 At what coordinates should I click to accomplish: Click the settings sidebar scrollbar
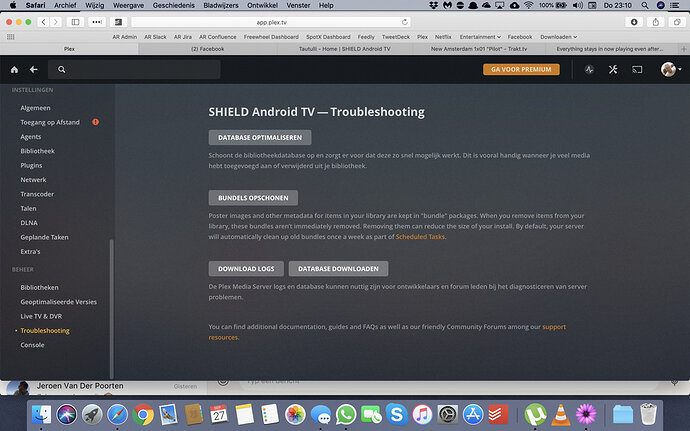(x=111, y=308)
